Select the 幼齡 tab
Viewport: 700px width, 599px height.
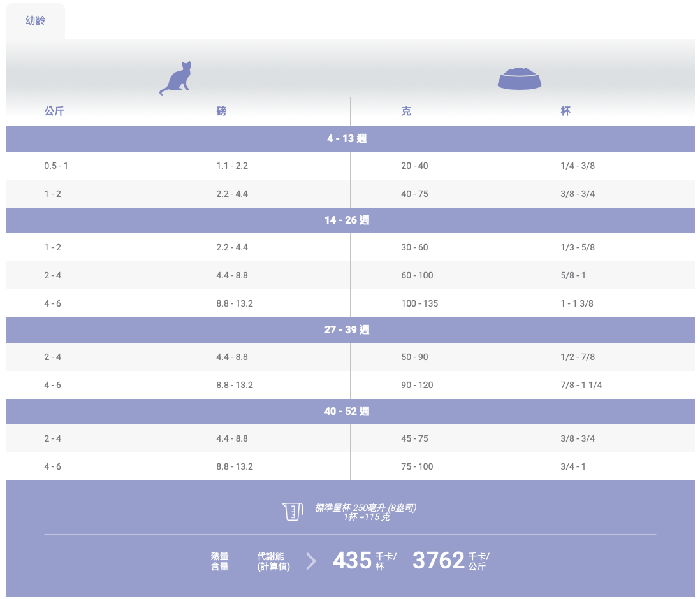tap(36, 21)
